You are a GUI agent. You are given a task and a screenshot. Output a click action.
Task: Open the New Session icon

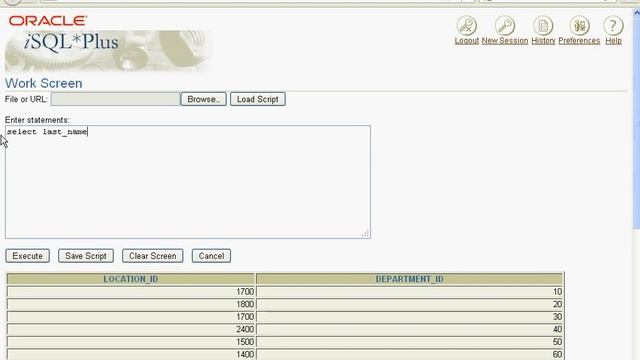point(505,26)
